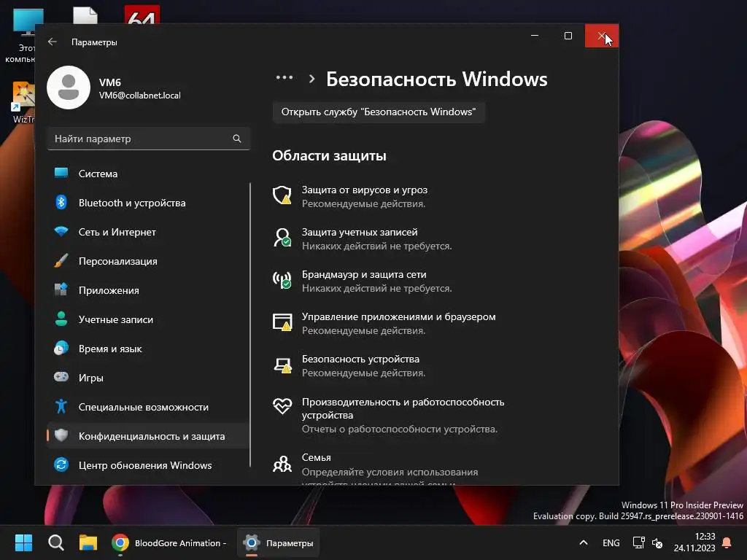Open notification bell in taskbar
This screenshot has width=747, height=560.
tap(727, 542)
